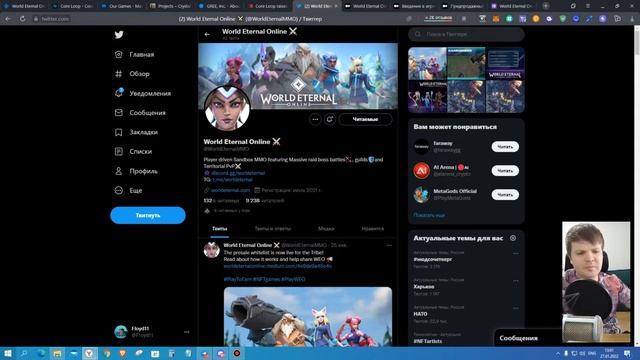640x360 pixels.
Task: Open World Eternal Online profile avatar
Action: click(x=227, y=108)
